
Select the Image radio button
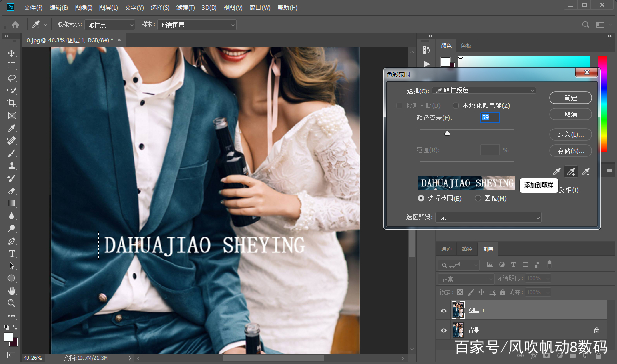478,198
